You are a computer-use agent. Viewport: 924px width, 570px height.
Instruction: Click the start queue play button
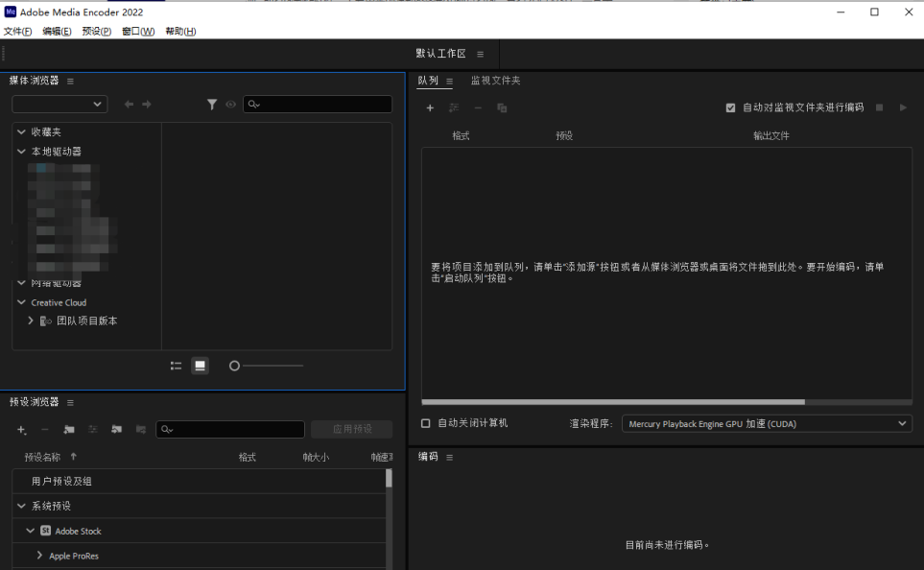click(x=903, y=107)
